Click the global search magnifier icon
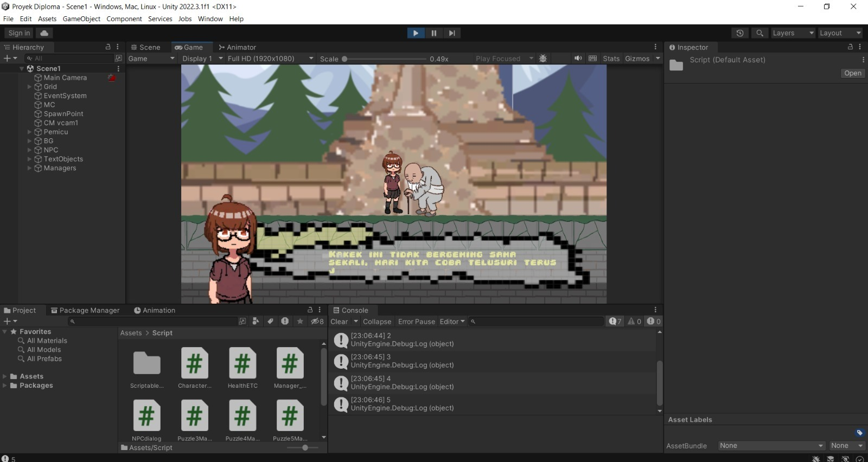This screenshot has width=868, height=462. (759, 33)
